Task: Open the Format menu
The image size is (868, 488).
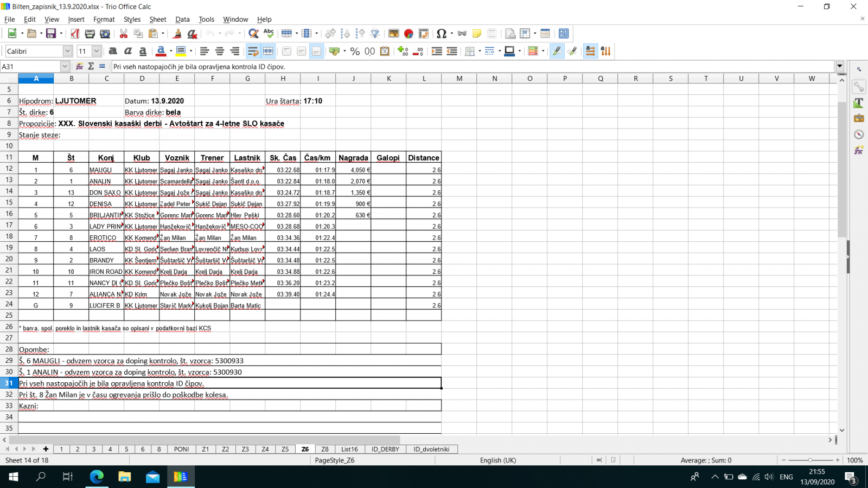Action: coord(104,19)
